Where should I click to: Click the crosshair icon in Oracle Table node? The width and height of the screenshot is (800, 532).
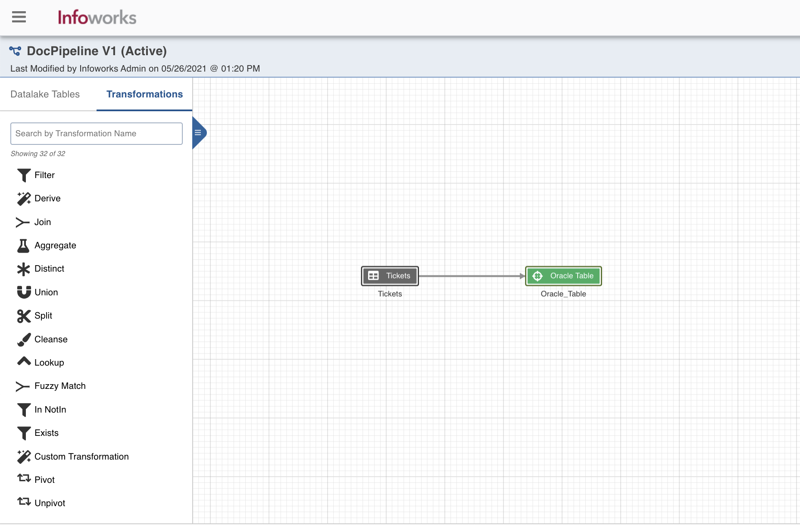click(x=537, y=276)
